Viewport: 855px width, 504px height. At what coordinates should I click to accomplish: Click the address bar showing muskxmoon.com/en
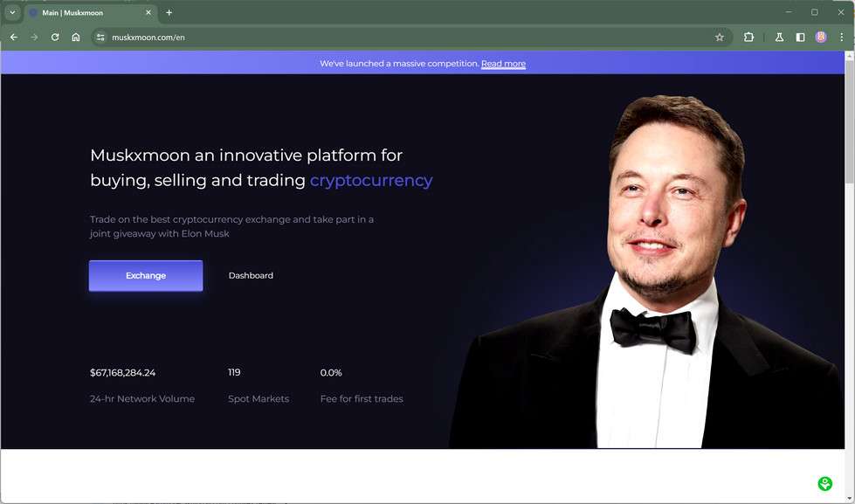pos(393,38)
